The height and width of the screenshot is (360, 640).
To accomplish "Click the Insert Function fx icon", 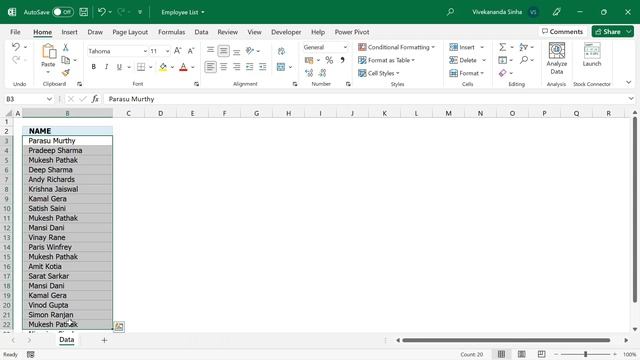I will click(95, 99).
